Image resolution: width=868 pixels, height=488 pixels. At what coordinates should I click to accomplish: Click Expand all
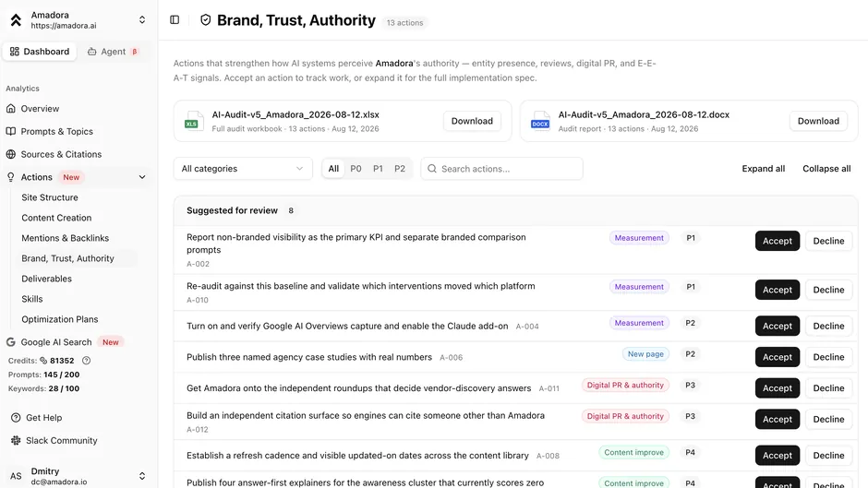[x=764, y=169]
